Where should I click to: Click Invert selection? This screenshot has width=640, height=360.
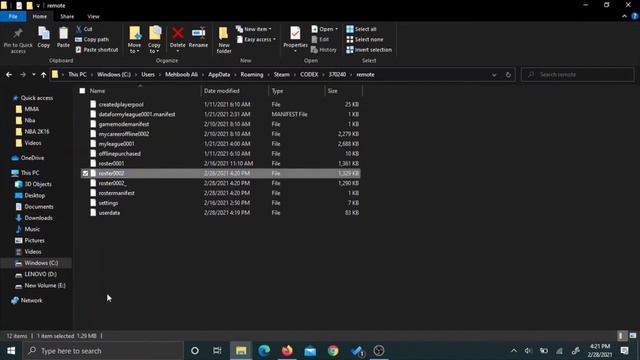(369, 49)
